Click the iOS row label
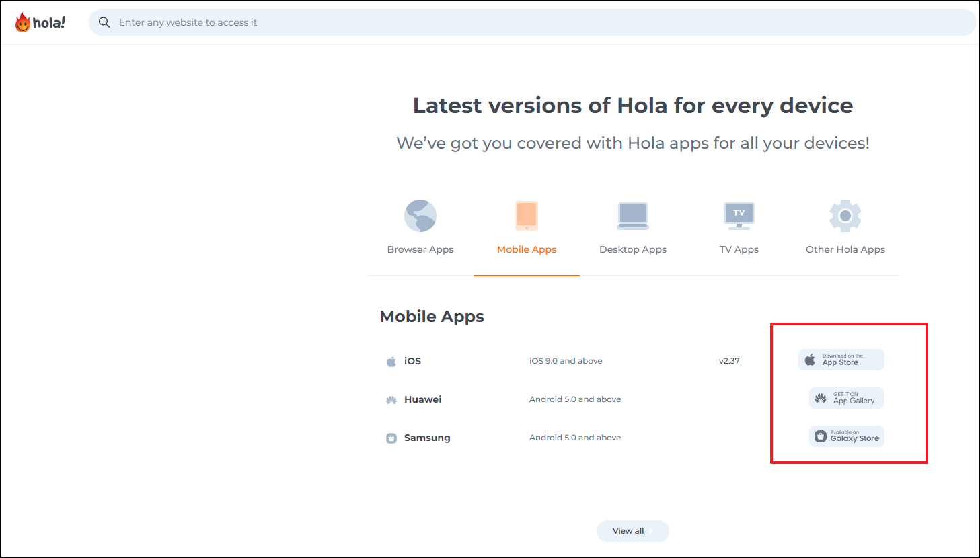Image resolution: width=980 pixels, height=558 pixels. pyautogui.click(x=412, y=361)
